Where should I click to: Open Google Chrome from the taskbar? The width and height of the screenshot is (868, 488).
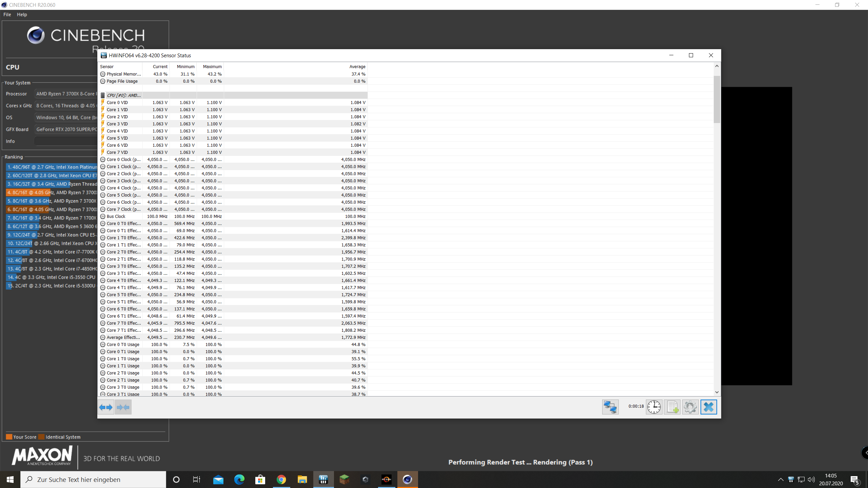coord(281,480)
